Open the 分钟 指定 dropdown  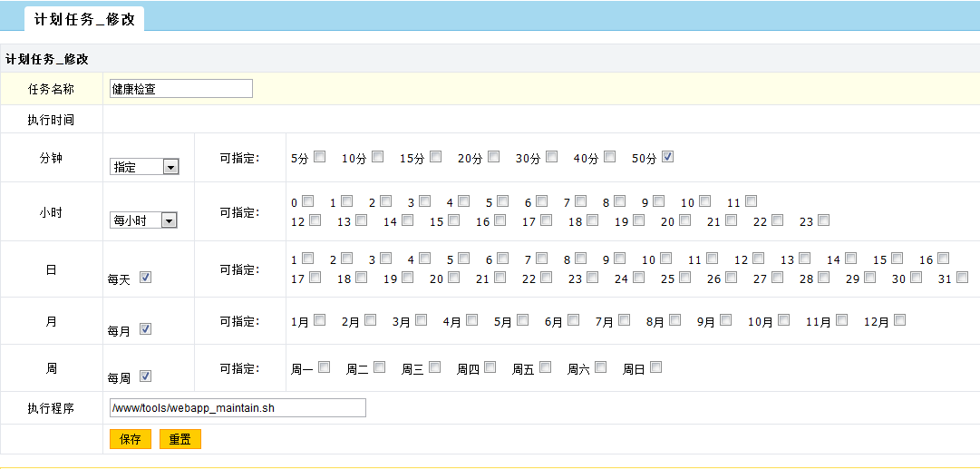point(144,167)
